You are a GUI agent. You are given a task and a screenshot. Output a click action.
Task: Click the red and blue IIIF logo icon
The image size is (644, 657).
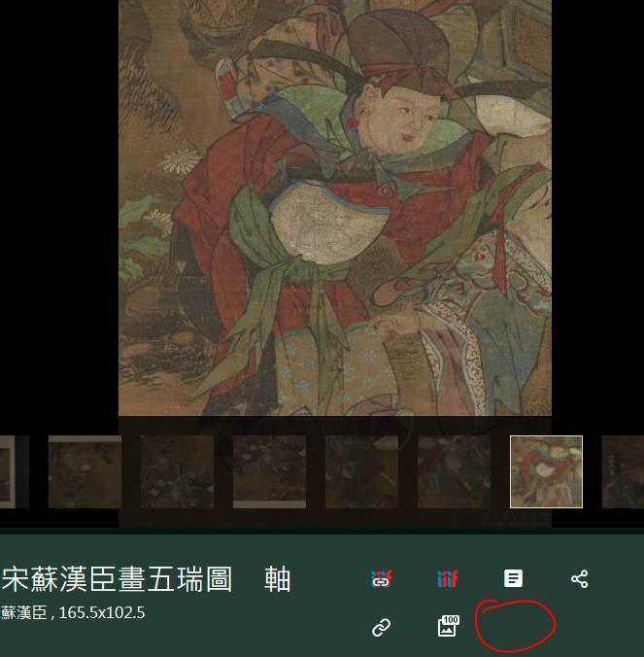point(447,579)
